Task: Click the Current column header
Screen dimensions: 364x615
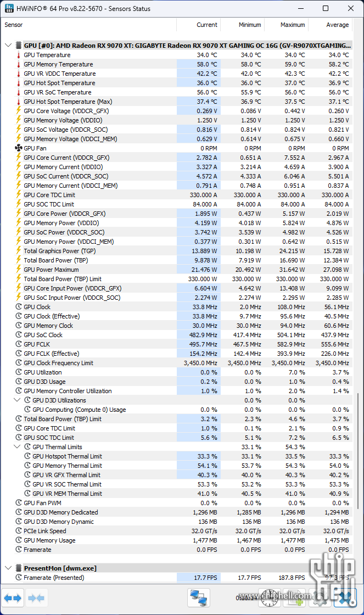Action: [199, 25]
